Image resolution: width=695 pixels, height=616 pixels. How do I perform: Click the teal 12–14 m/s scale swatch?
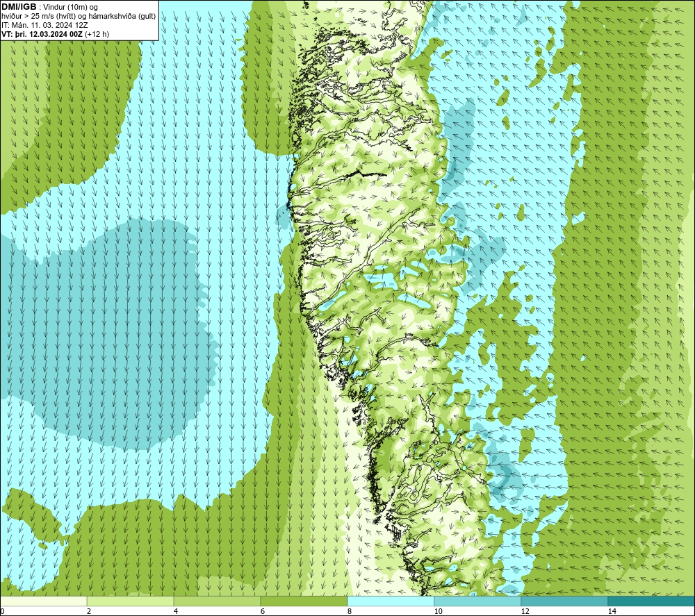[x=564, y=601]
